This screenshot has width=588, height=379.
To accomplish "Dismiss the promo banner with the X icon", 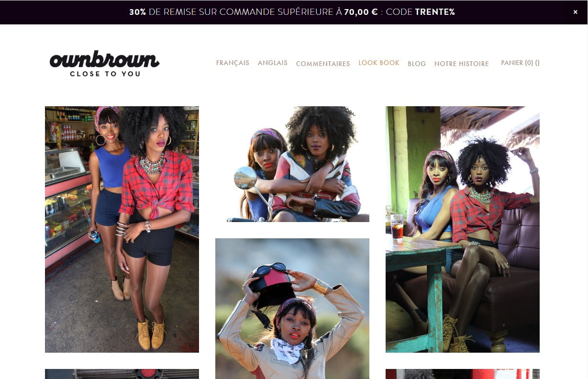I will pyautogui.click(x=575, y=12).
